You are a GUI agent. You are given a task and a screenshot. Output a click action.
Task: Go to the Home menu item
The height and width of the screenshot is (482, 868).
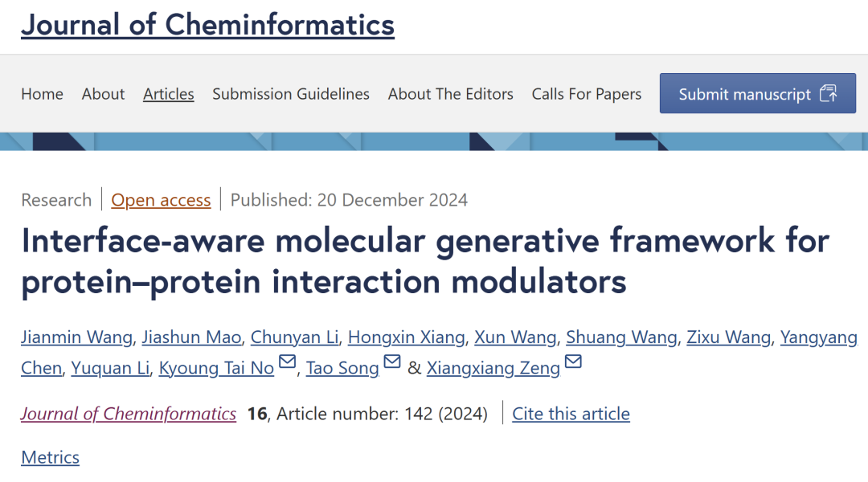tap(42, 94)
